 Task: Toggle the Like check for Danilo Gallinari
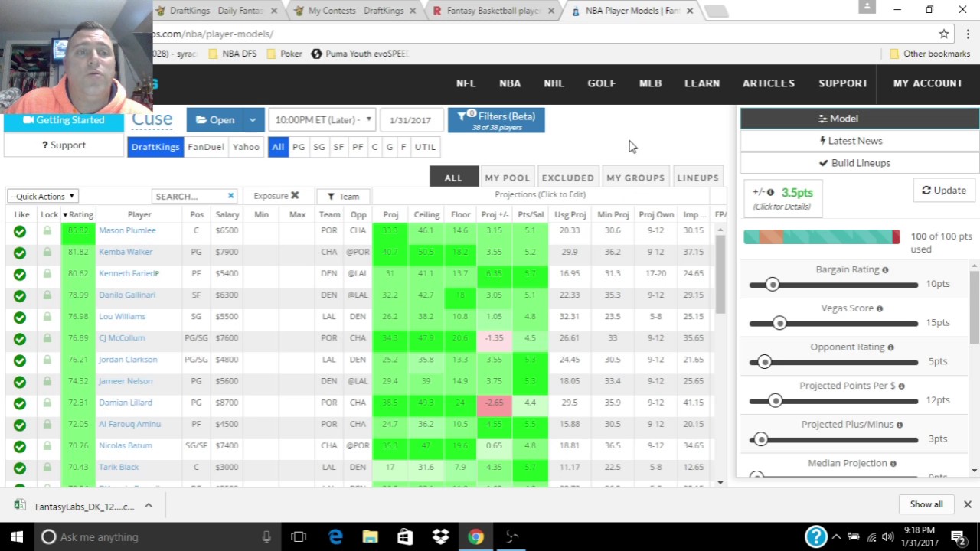[20, 295]
